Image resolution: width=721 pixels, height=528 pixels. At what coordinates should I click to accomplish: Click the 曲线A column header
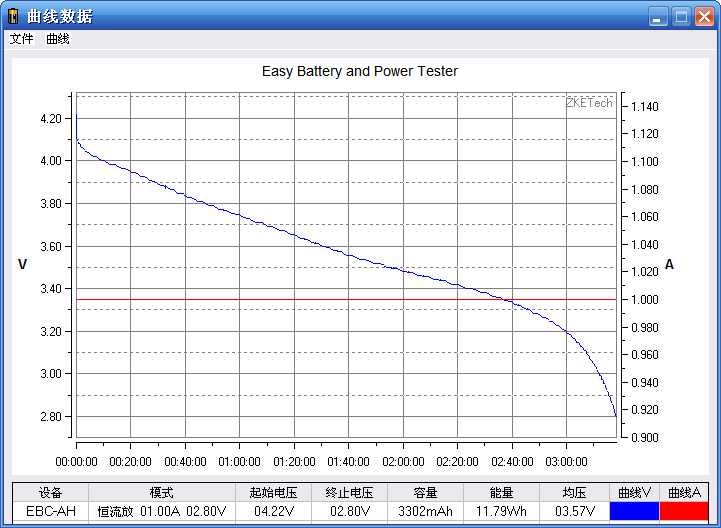point(684,493)
